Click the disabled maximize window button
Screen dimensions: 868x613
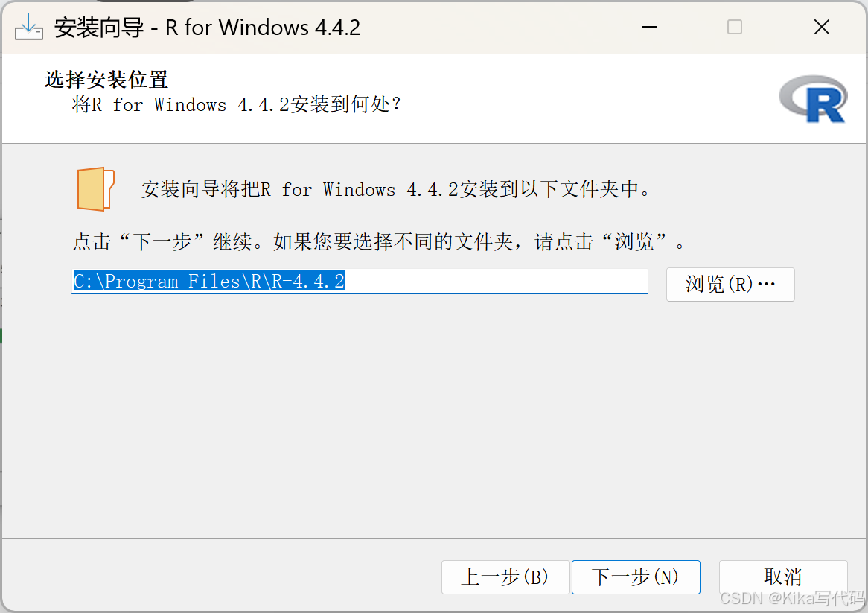pos(735,27)
